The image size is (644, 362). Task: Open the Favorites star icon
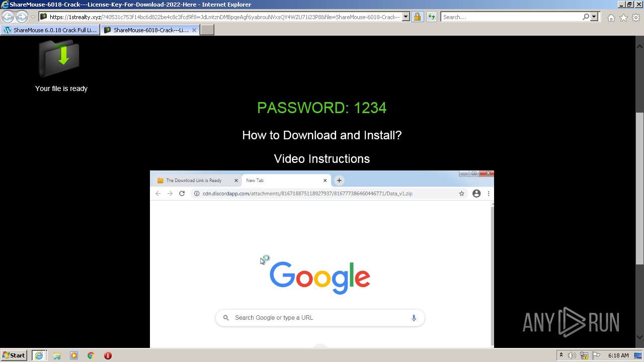click(623, 18)
